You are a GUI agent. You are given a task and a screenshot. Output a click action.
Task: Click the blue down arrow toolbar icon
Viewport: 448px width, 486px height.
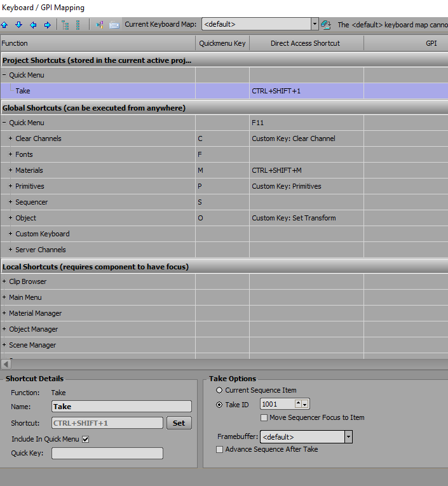tap(18, 25)
